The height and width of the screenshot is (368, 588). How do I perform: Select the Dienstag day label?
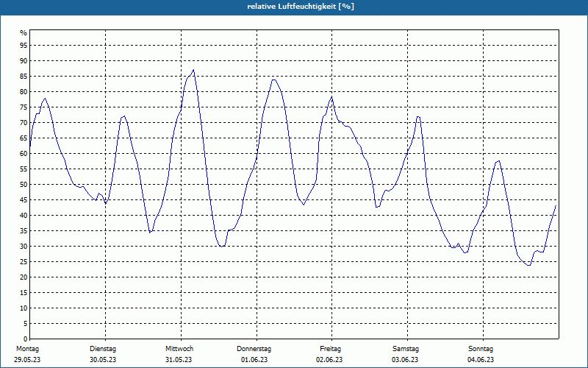103,349
